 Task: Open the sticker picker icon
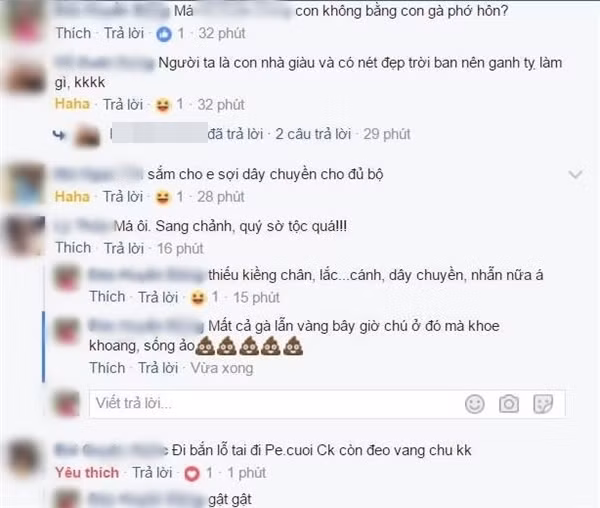543,404
